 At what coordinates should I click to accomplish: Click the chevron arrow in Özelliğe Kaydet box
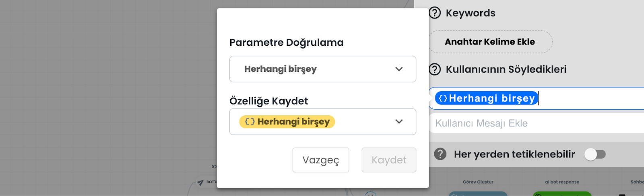pos(399,122)
